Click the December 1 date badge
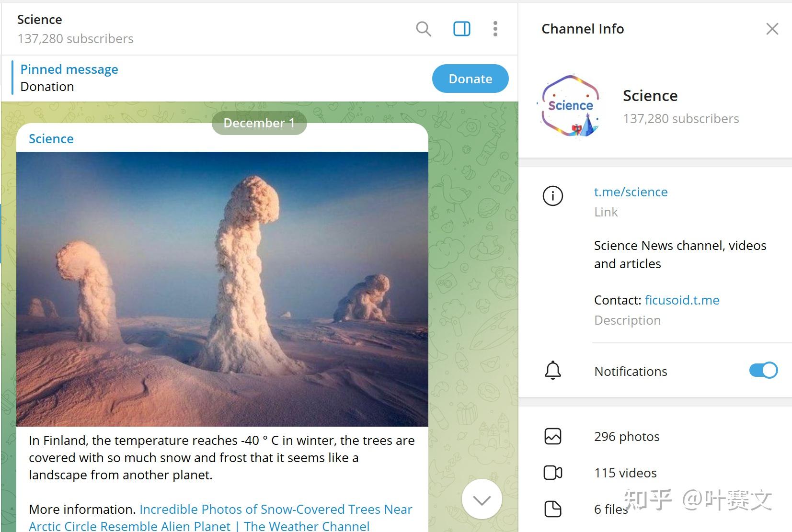The height and width of the screenshot is (532, 792). [x=259, y=123]
